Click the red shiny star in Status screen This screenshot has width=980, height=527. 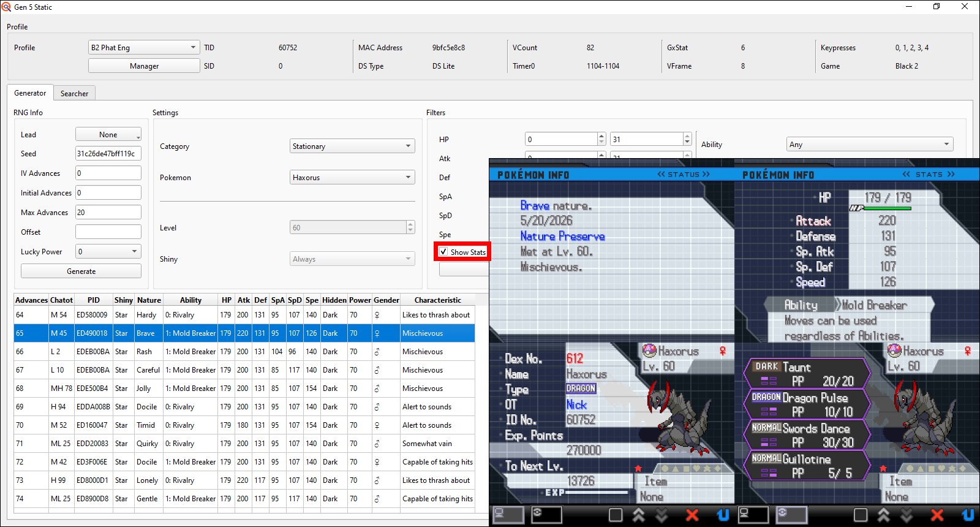point(638,468)
